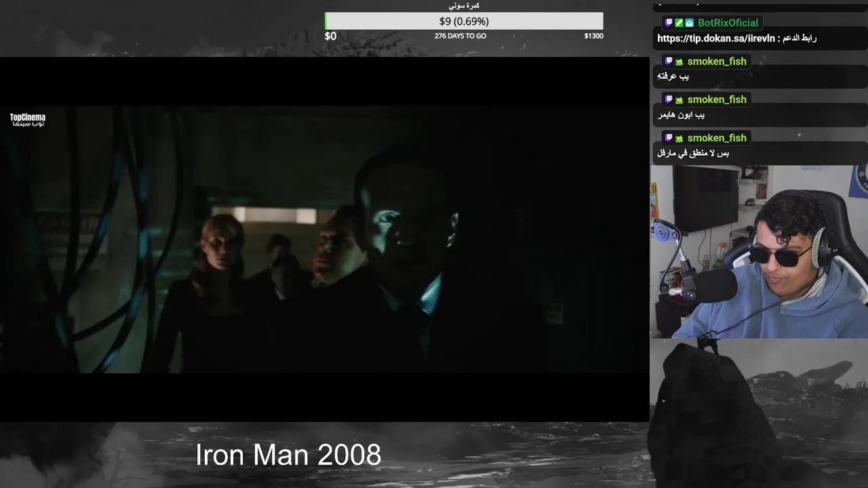Click smoken_fish above 'يب عرفته'

pos(717,62)
